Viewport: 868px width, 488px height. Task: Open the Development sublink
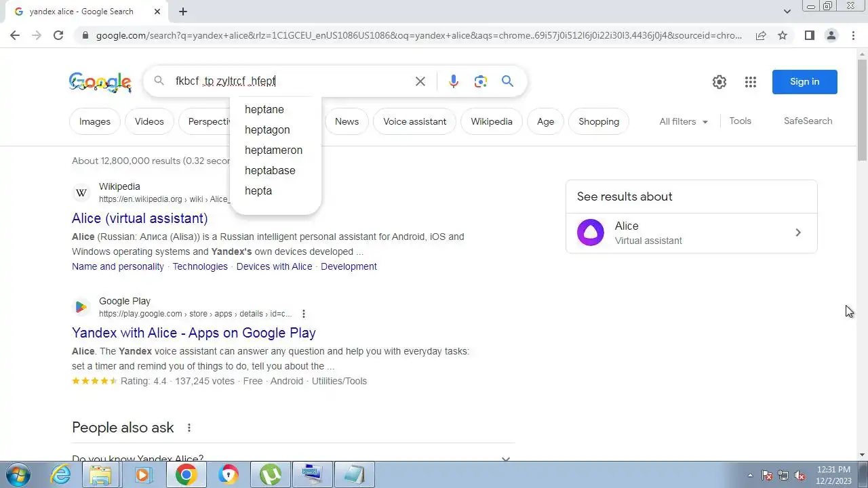pyautogui.click(x=349, y=266)
